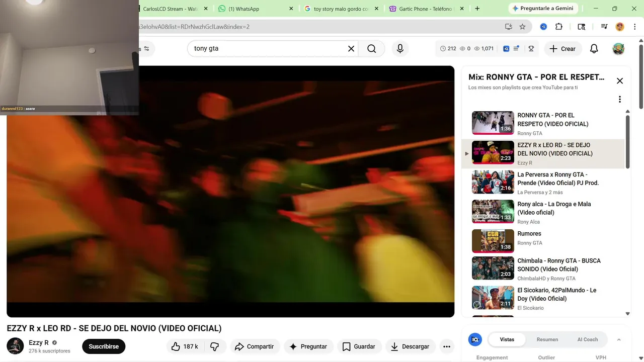Screen dimensions: 644x362
Task: Open 'Rony alca - La Droga e Mala' title
Action: pyautogui.click(x=554, y=208)
